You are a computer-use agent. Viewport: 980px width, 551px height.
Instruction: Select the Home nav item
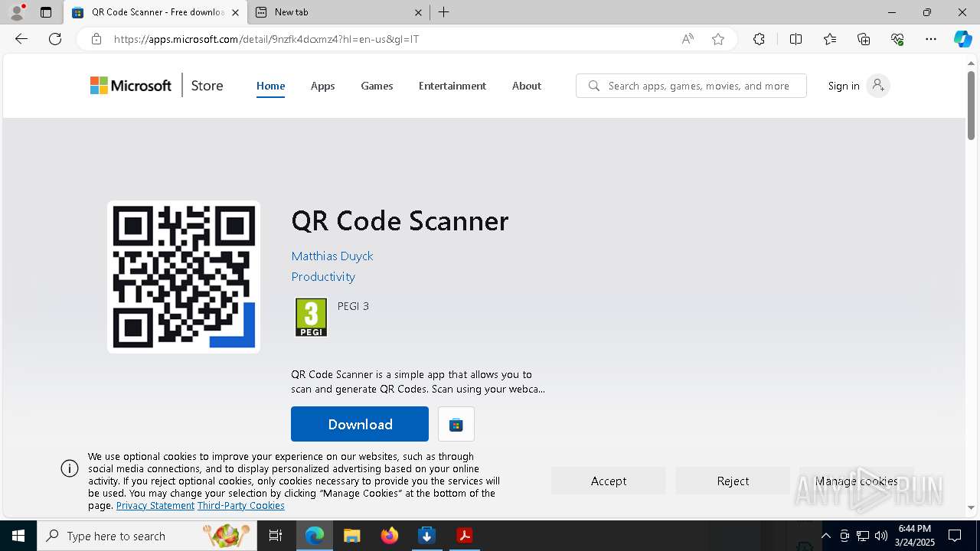pos(270,86)
